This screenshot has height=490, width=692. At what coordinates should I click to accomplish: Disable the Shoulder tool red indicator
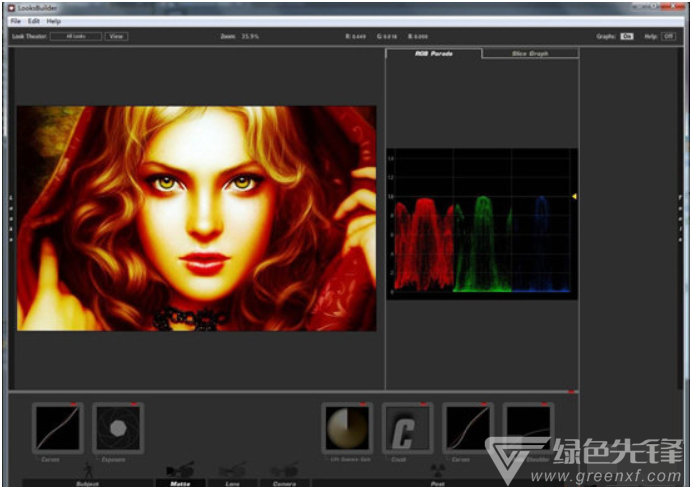coord(544,404)
